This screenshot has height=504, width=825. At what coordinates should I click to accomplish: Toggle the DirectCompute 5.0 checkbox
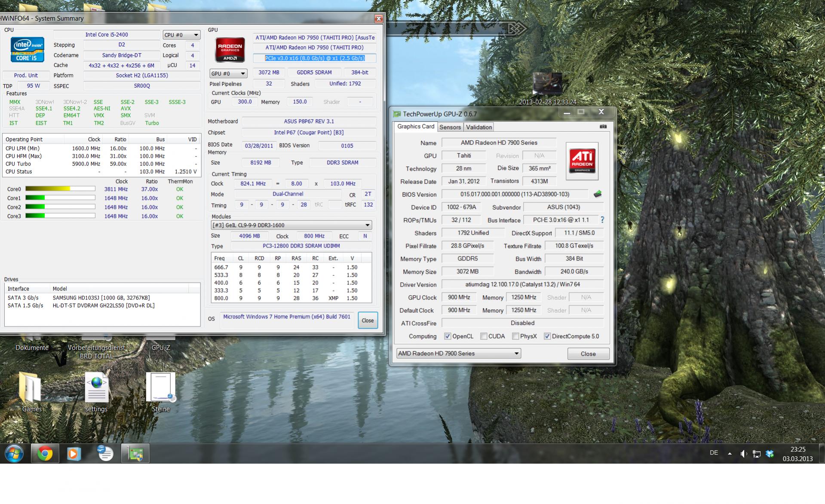tap(547, 336)
